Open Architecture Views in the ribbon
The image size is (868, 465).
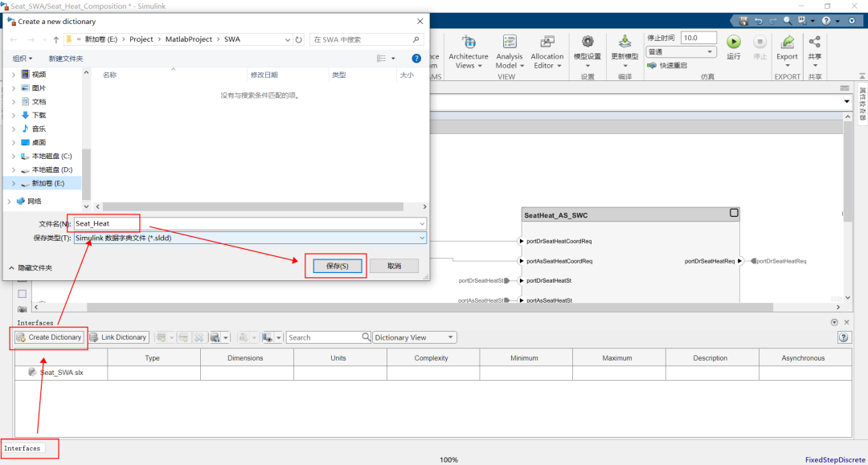click(469, 52)
